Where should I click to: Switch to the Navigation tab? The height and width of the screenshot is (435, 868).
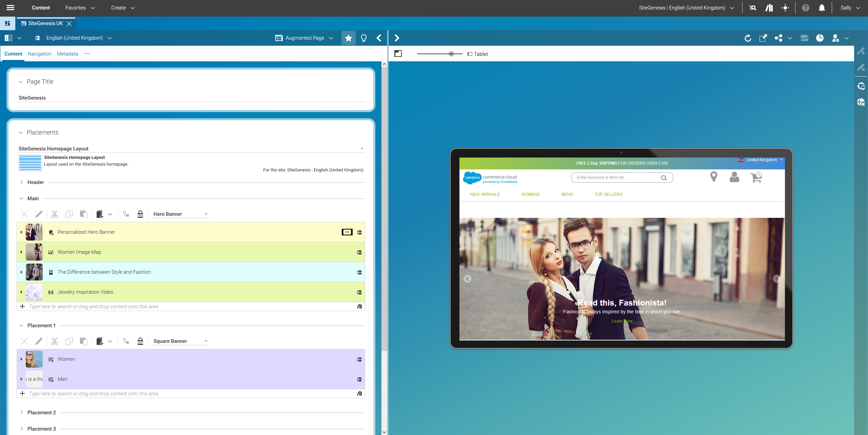(x=40, y=54)
